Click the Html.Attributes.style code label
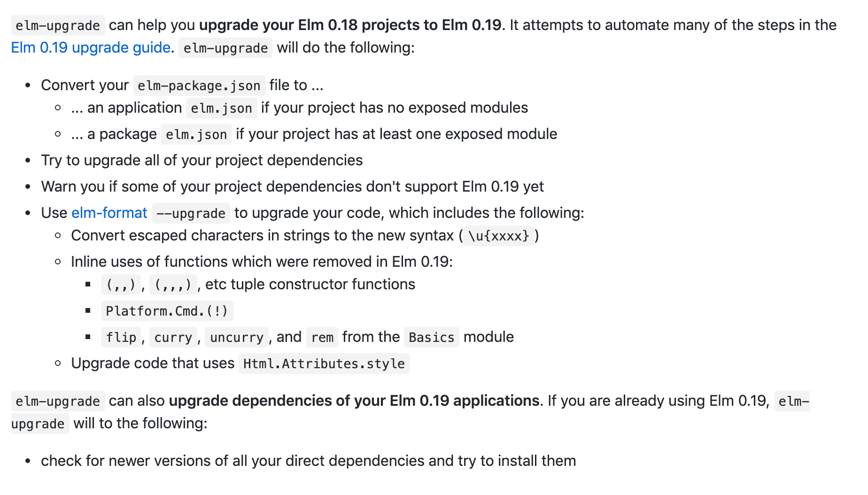The width and height of the screenshot is (868, 495). pos(324,364)
